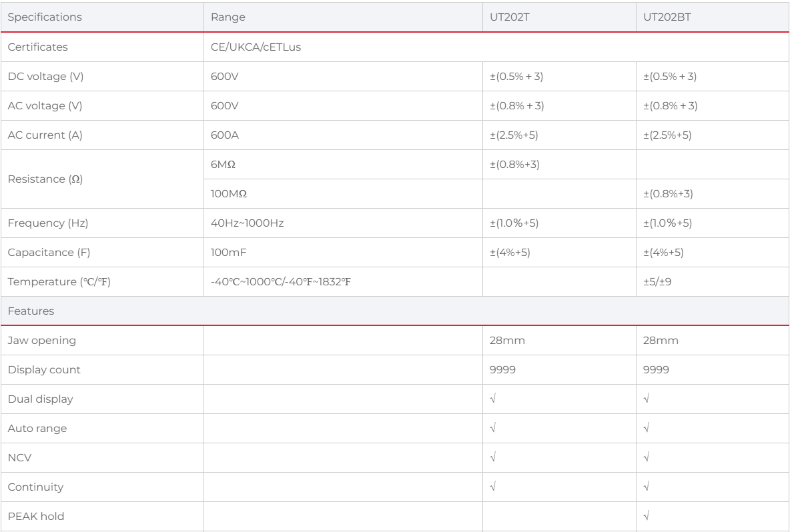
Task: Click UT202T AC current accuracy ±(2.5%+5)
Action: click(513, 135)
